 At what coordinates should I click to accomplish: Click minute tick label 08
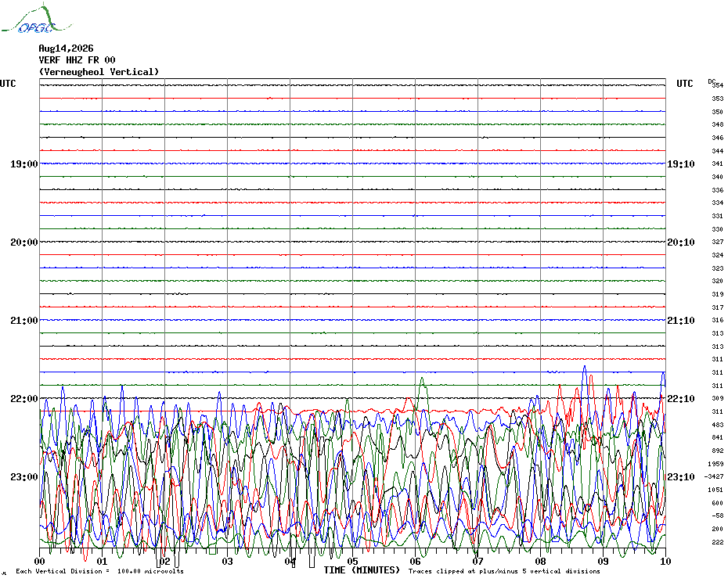(x=540, y=562)
